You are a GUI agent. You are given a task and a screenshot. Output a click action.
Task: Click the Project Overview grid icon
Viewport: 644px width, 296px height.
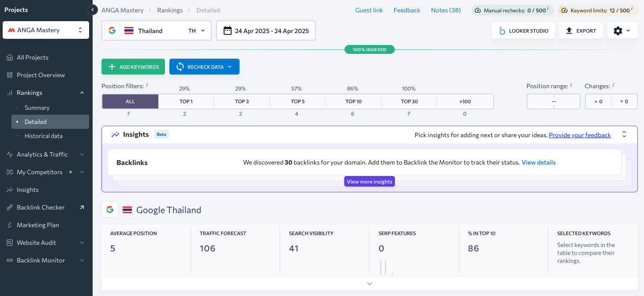tap(10, 75)
